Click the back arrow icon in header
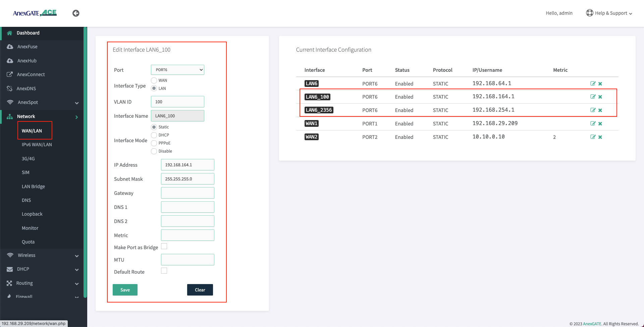Image resolution: width=644 pixels, height=327 pixels. click(76, 13)
